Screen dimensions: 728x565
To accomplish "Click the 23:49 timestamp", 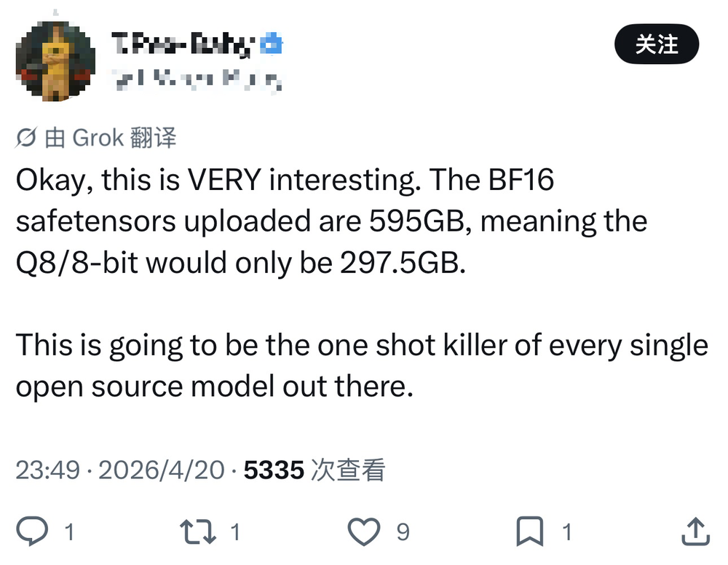I will [47, 470].
